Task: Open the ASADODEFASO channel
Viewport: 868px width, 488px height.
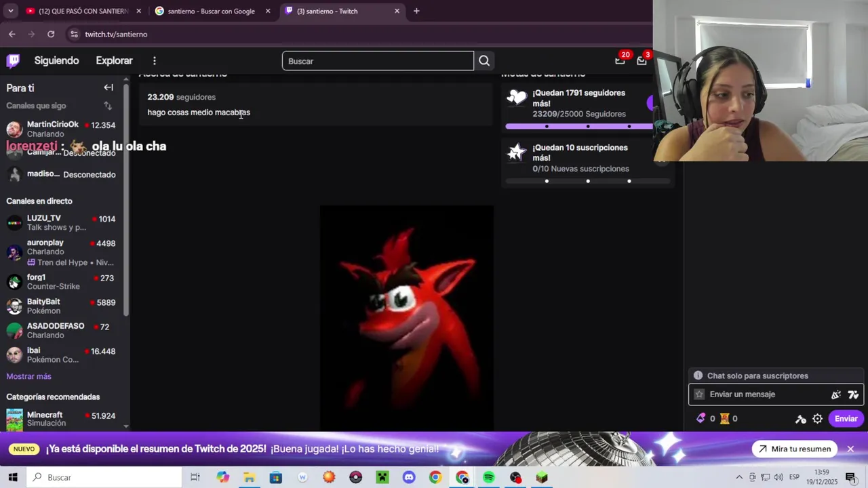Action: click(61, 331)
